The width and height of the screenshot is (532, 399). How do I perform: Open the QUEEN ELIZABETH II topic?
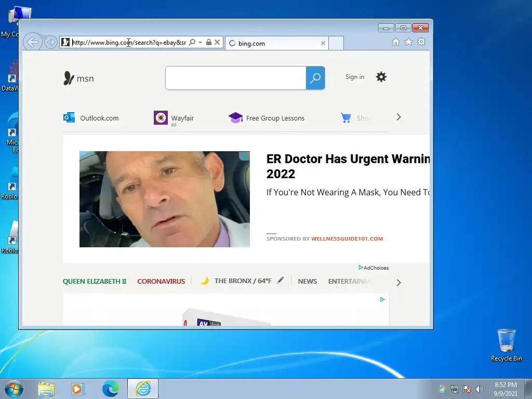pos(95,281)
